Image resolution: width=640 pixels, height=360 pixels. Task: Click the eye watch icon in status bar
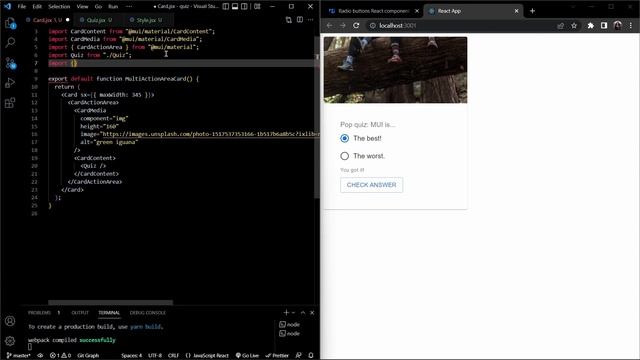[x=40, y=356]
